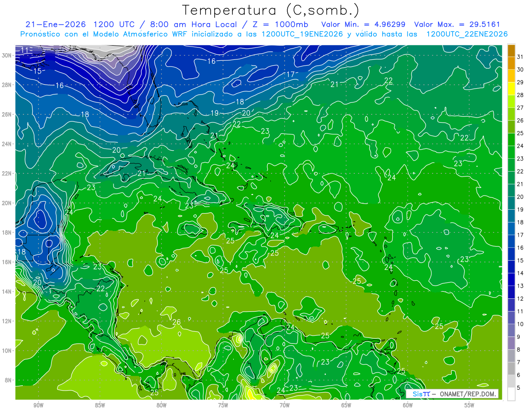532x411 pixels.
Task: Click the color scale label "5"
Action: click(519, 388)
